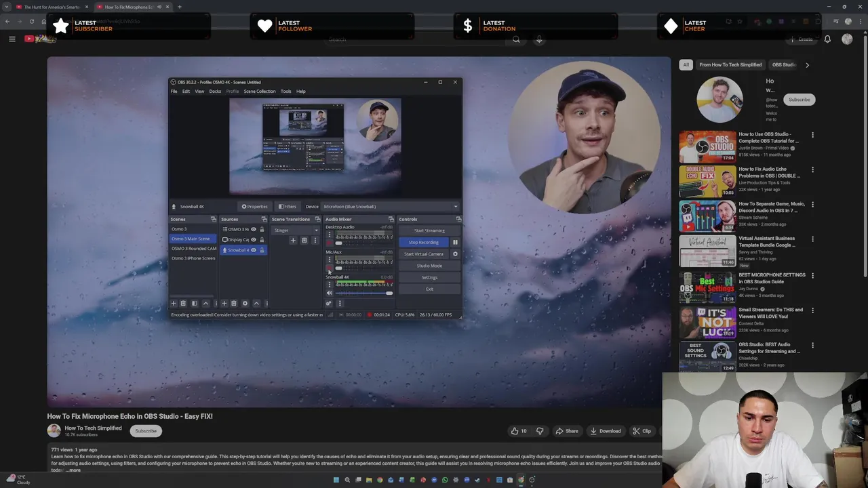Open OBS File menu
The width and height of the screenshot is (868, 488).
[x=174, y=91]
